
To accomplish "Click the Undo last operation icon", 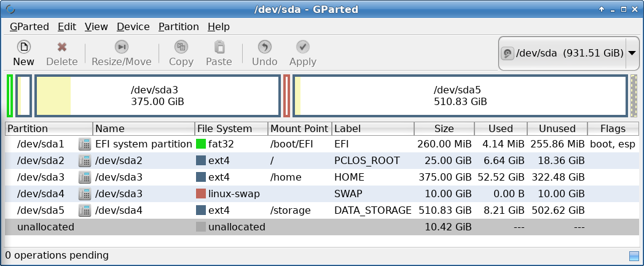I will [x=264, y=47].
